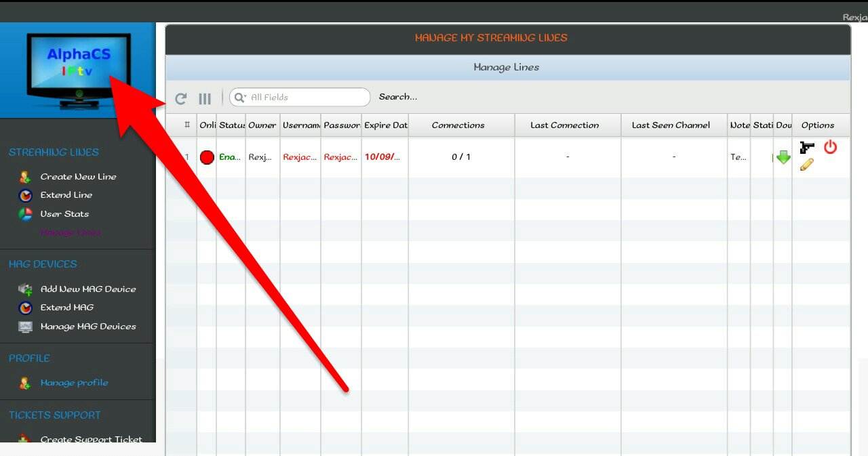
Task: Open Extend Line via its clock icon
Action: point(26,195)
